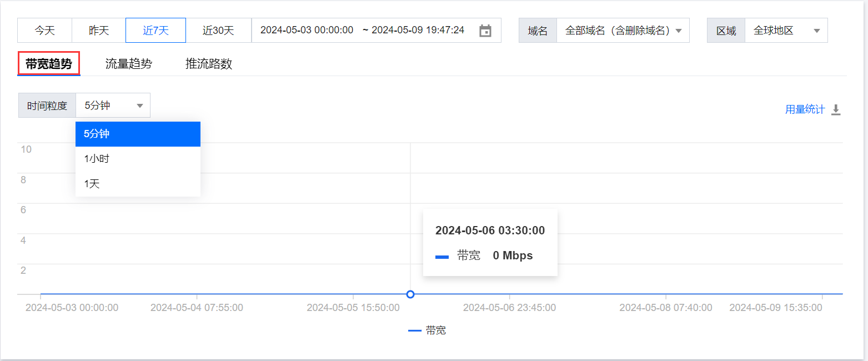Toggle the 带宽 legend series
868x361 pixels.
[x=427, y=330]
